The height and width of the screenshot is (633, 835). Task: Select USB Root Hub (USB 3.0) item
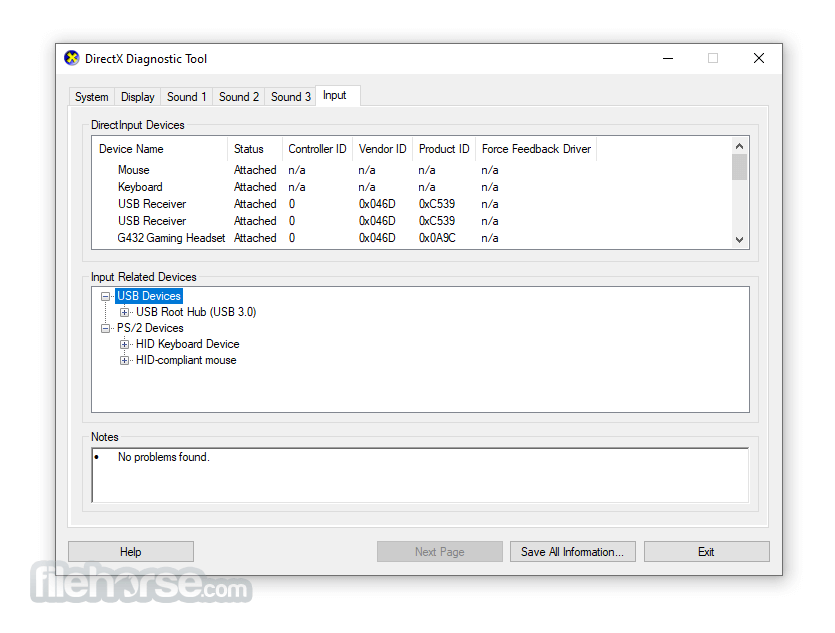click(x=196, y=312)
